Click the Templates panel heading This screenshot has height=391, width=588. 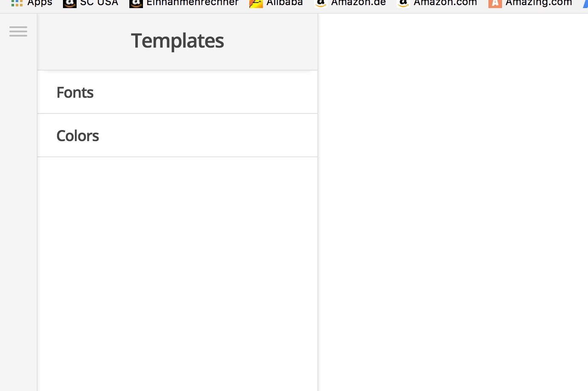pyautogui.click(x=177, y=41)
